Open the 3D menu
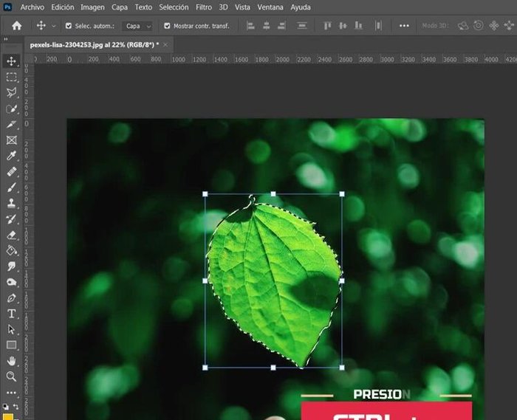The image size is (517, 420). tap(223, 7)
